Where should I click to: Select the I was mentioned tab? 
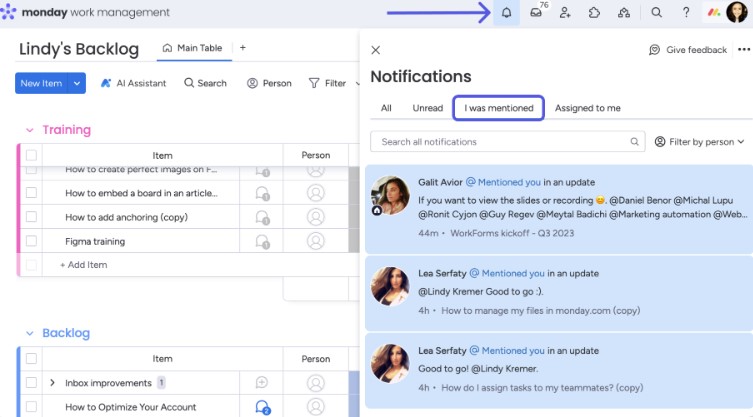pyautogui.click(x=498, y=108)
